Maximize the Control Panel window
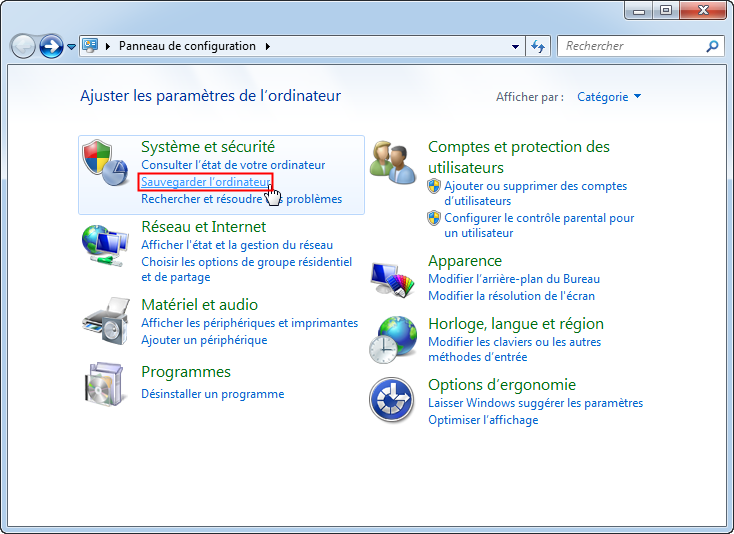Image resolution: width=734 pixels, height=534 pixels. pos(666,10)
